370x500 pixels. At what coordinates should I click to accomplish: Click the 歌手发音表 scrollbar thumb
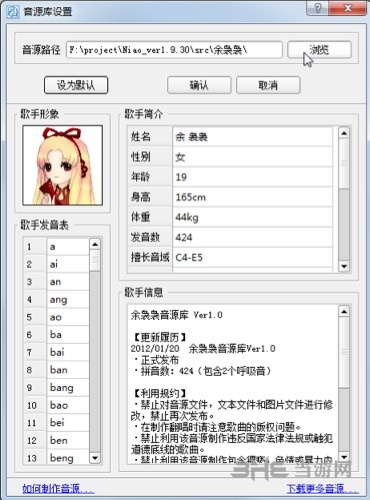click(95, 261)
